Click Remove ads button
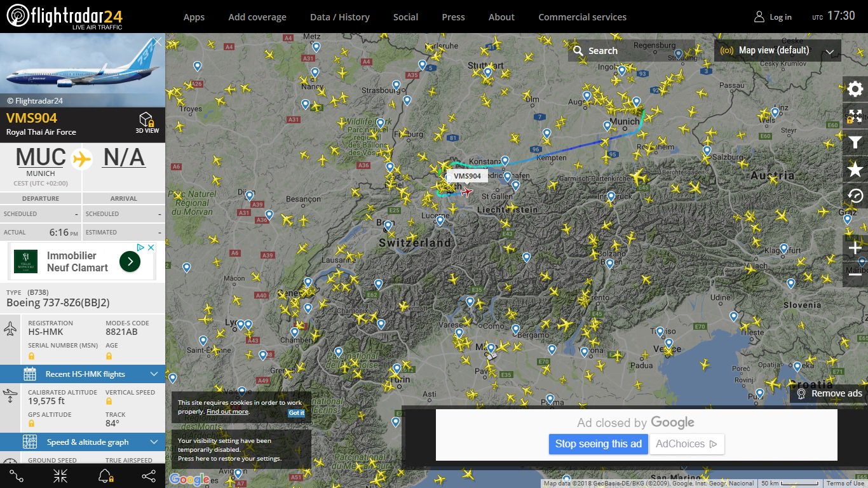Viewport: 868px width, 488px height. [829, 393]
